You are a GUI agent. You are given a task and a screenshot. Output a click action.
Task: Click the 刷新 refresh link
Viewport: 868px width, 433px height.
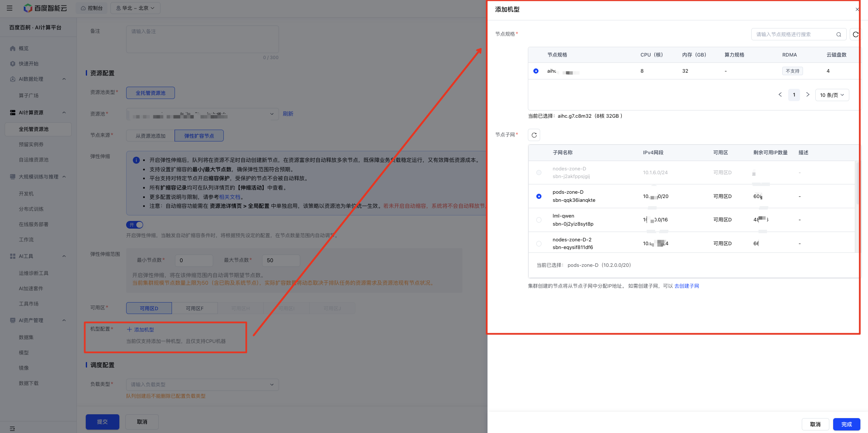(288, 114)
